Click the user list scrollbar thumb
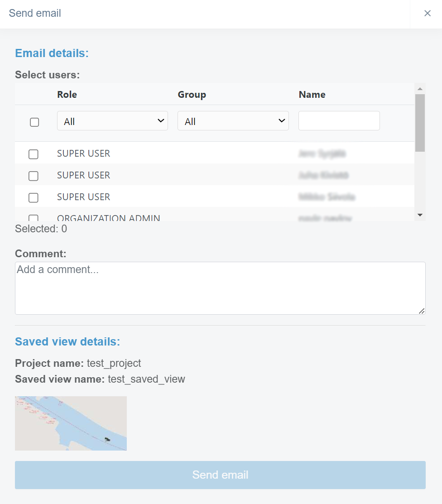442x504 pixels. (420, 122)
